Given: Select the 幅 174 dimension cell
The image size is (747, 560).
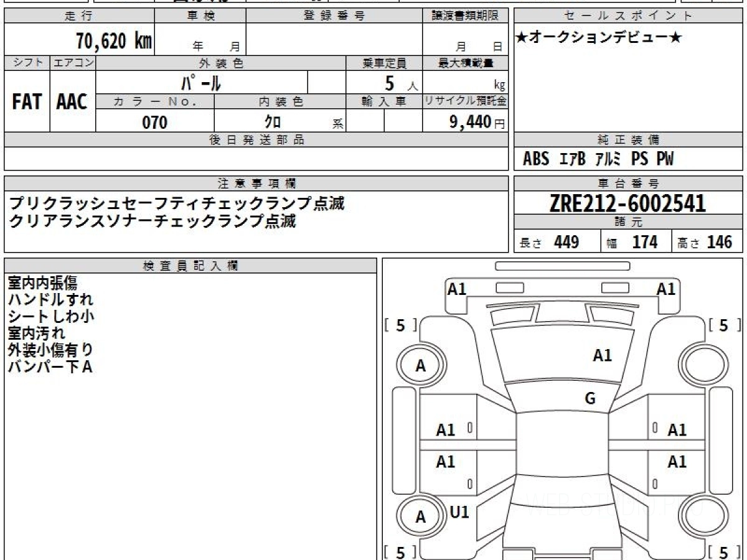Looking at the screenshot, I should pyautogui.click(x=636, y=242).
